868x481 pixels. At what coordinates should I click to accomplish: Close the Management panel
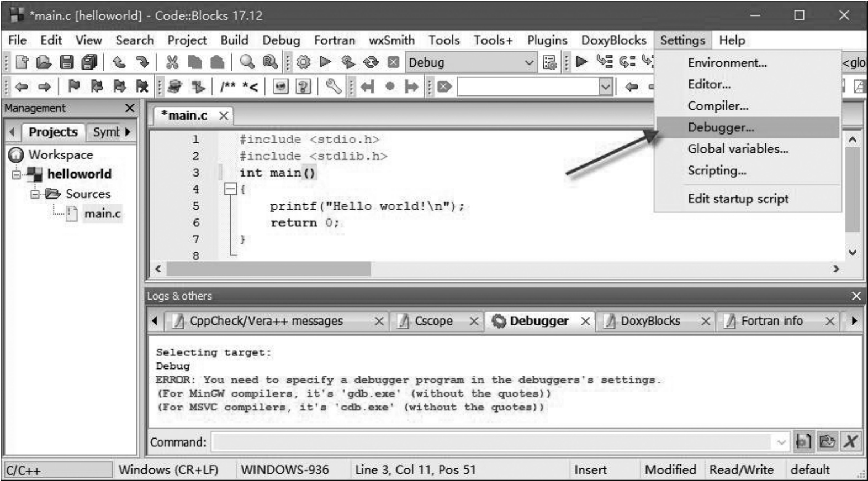pos(130,108)
